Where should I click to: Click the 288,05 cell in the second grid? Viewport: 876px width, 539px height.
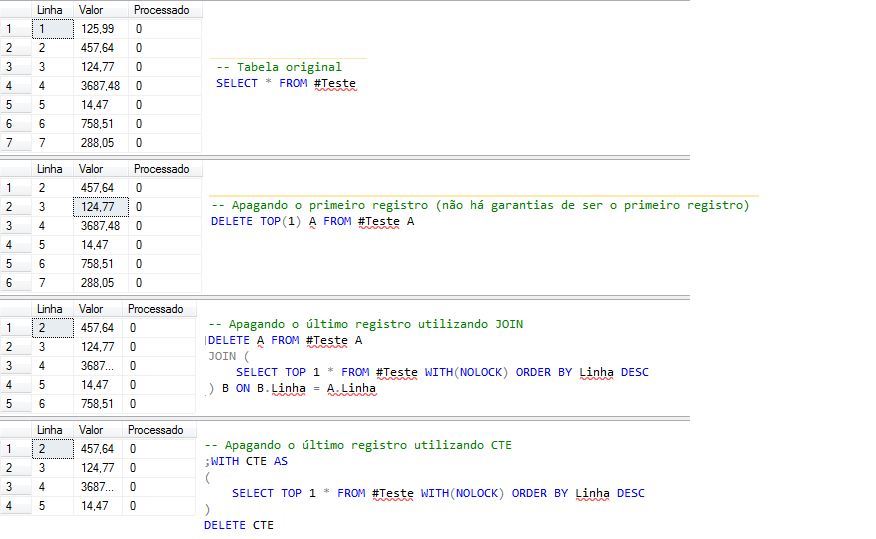coord(97,283)
